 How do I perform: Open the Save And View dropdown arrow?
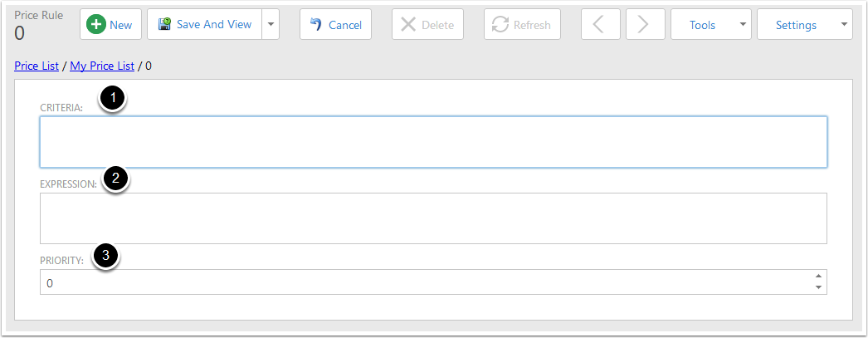click(271, 24)
